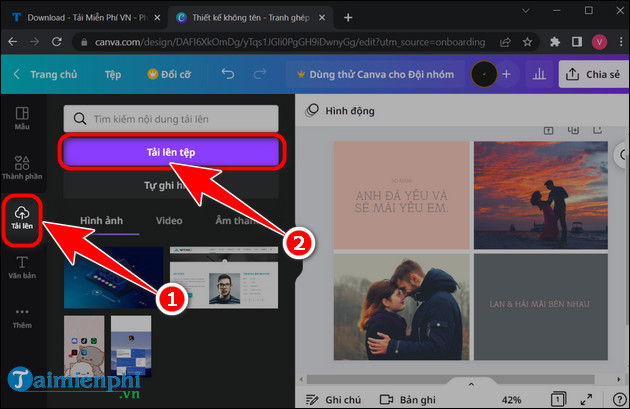Screen dimensions: 630x409
Task: Click the scroll right arrow under canvas
Action: [x=619, y=379]
